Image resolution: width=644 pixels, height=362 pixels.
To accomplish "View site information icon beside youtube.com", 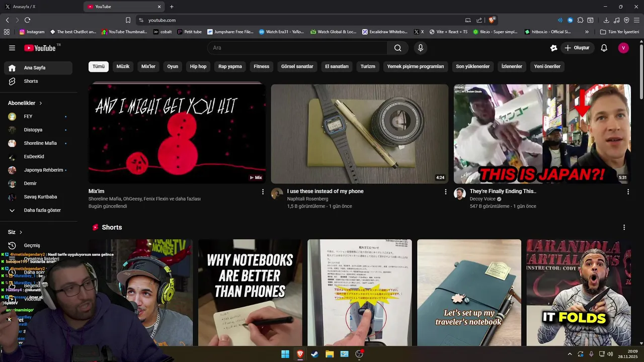I will coord(141,20).
